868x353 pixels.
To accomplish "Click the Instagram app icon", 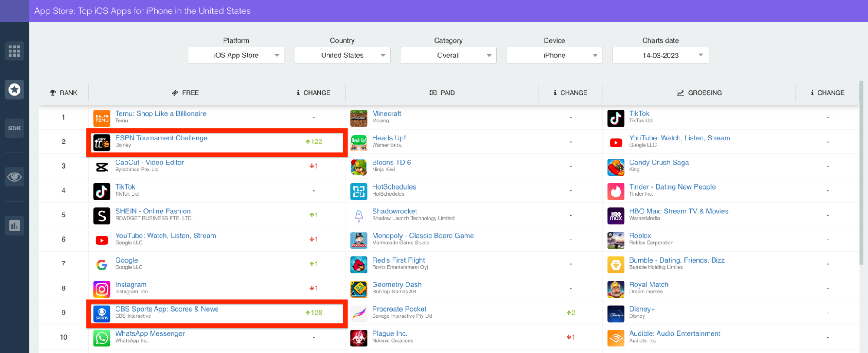I will tap(102, 289).
